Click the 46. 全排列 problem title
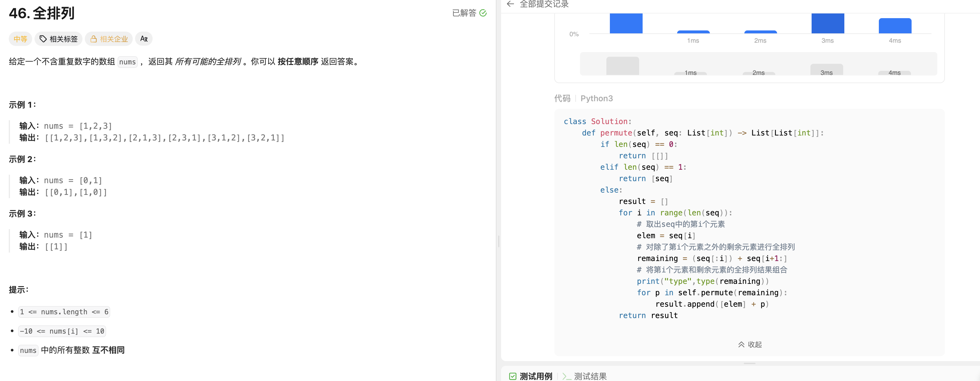The image size is (980, 381). tap(42, 13)
